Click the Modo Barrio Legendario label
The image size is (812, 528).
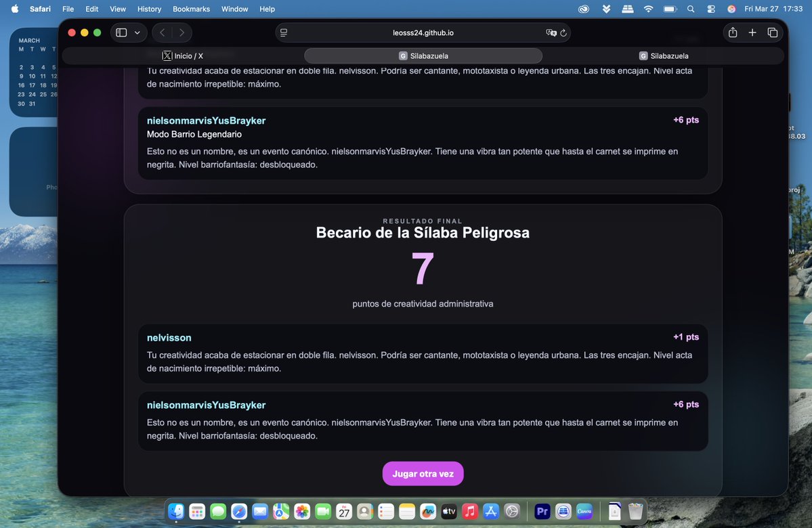pos(194,134)
